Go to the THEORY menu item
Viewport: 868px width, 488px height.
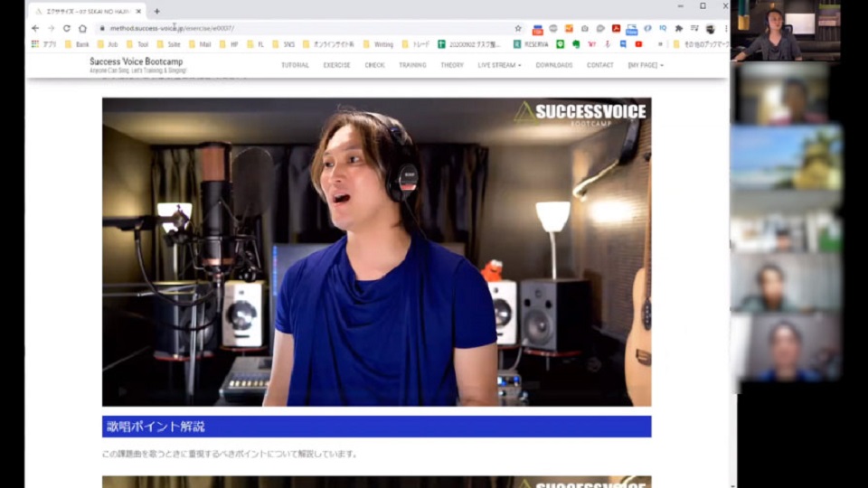click(x=452, y=65)
